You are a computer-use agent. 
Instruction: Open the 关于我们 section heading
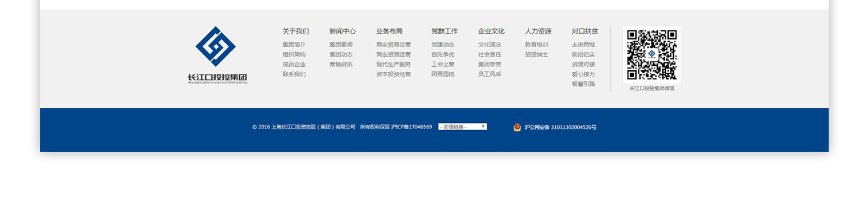295,31
